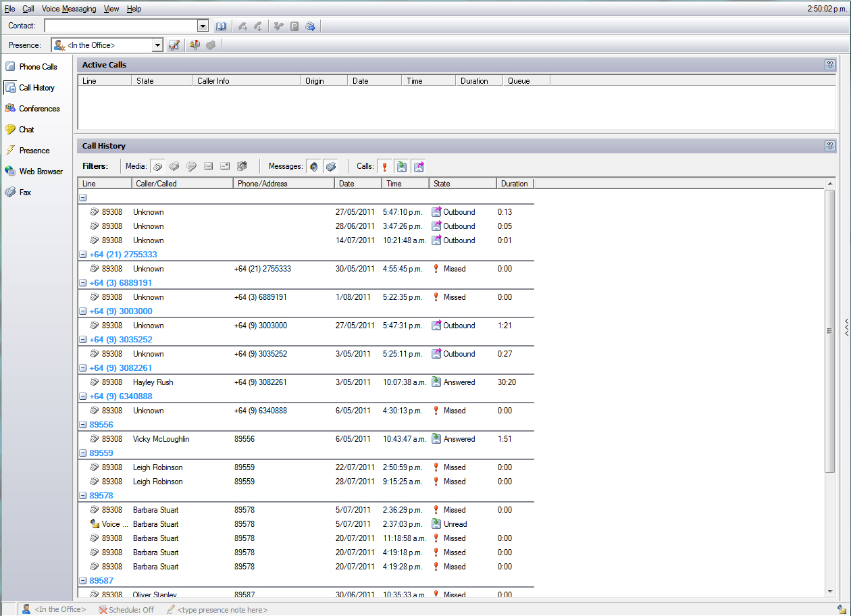Toggle the email envelope media filter
The width and height of the screenshot is (851, 616).
pyautogui.click(x=208, y=166)
